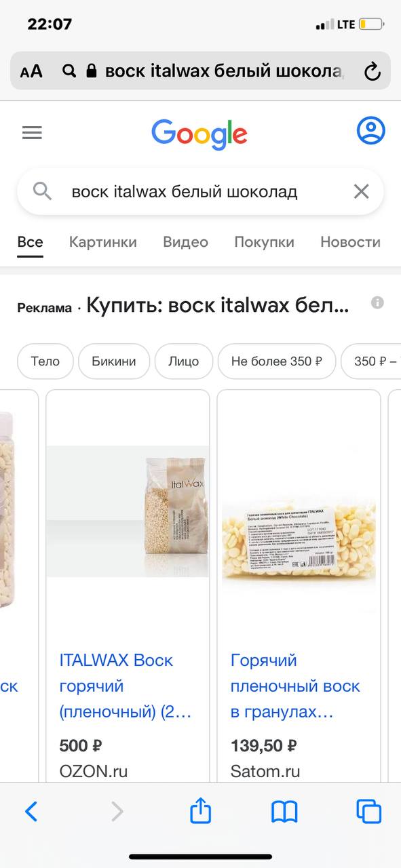Open the aA reader text options

pyautogui.click(x=31, y=71)
